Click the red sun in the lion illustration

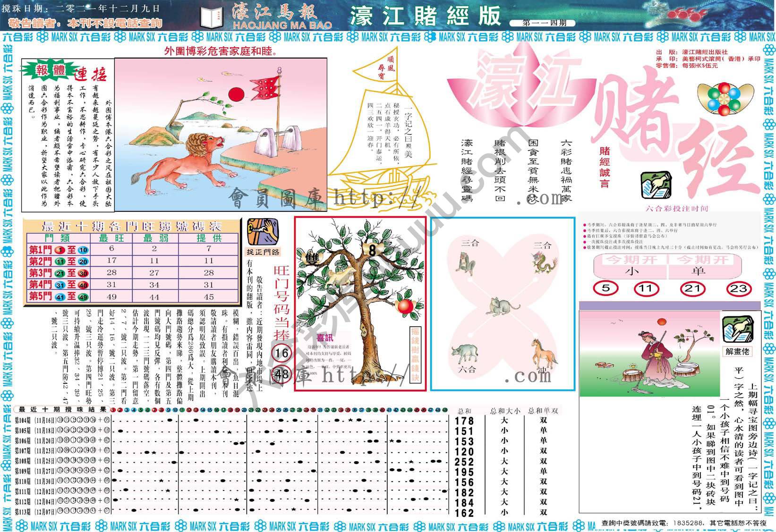pyautogui.click(x=235, y=94)
